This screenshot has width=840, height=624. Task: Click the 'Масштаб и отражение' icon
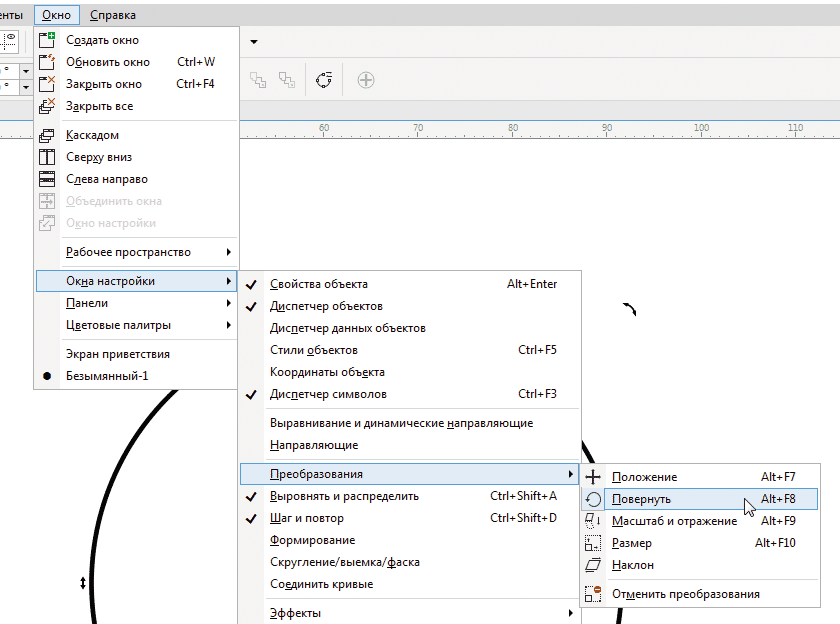tap(594, 521)
